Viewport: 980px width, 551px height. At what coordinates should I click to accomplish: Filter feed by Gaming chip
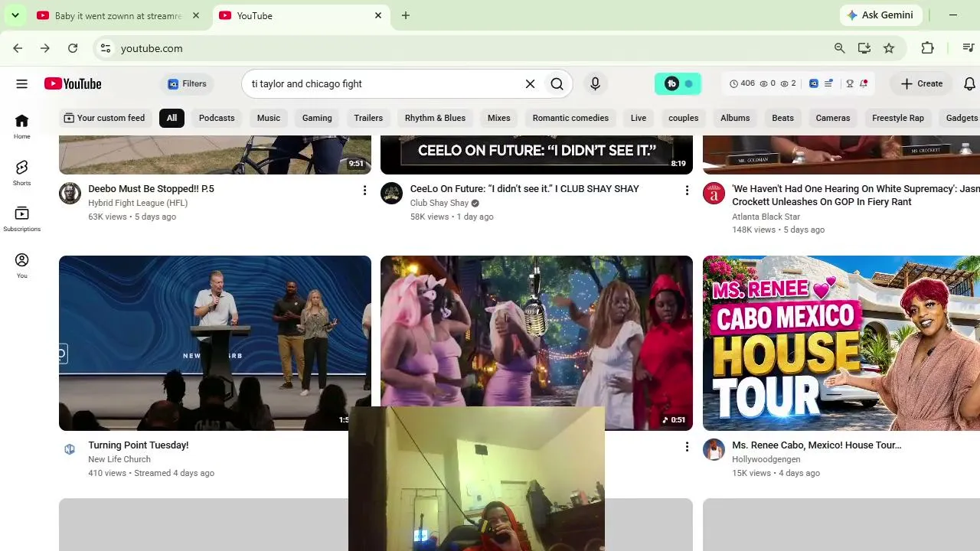(317, 118)
